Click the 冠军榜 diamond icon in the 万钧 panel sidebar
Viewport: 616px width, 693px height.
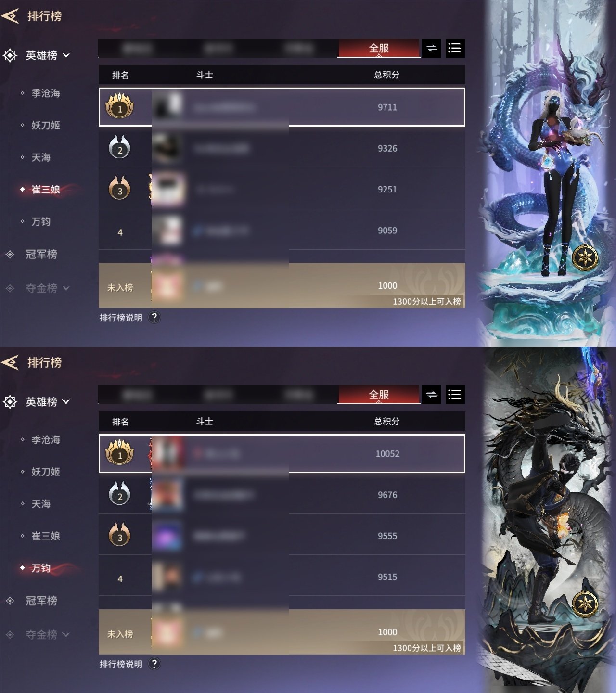tap(10, 601)
